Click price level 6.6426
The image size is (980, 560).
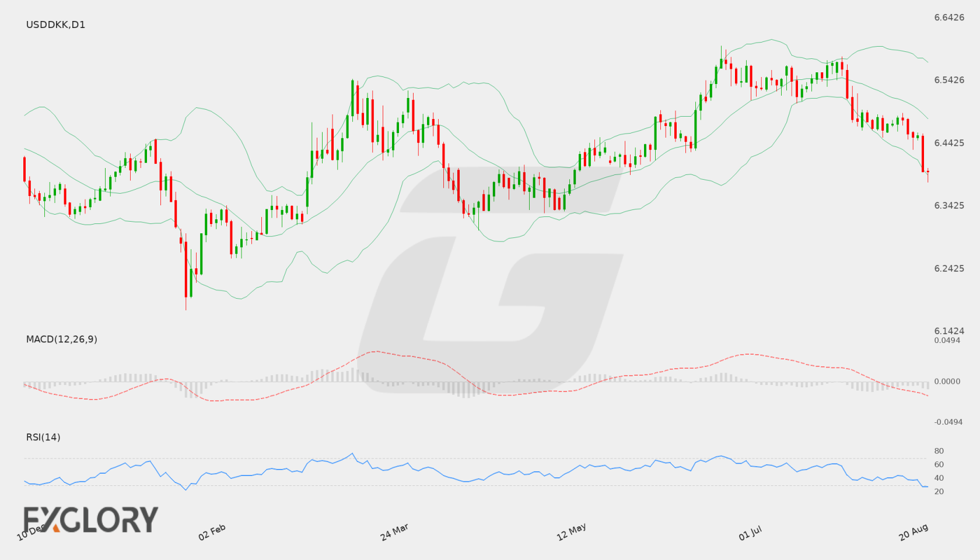(949, 17)
